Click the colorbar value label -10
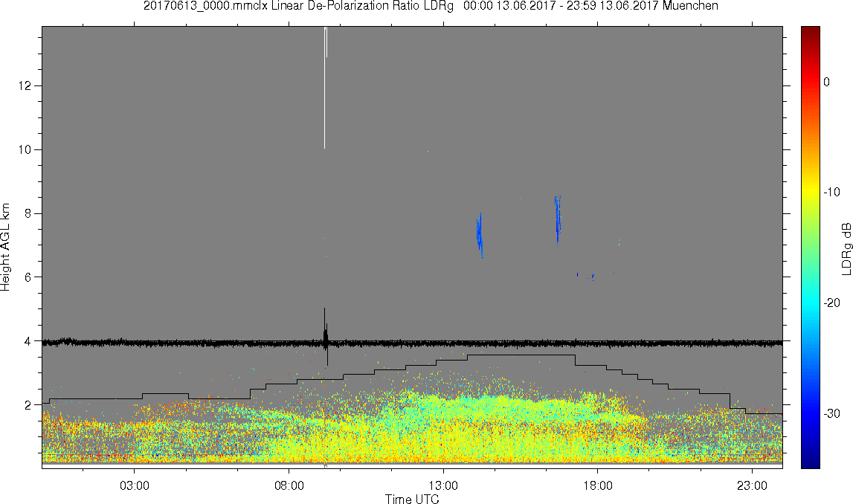This screenshot has height=504, width=853. [831, 193]
